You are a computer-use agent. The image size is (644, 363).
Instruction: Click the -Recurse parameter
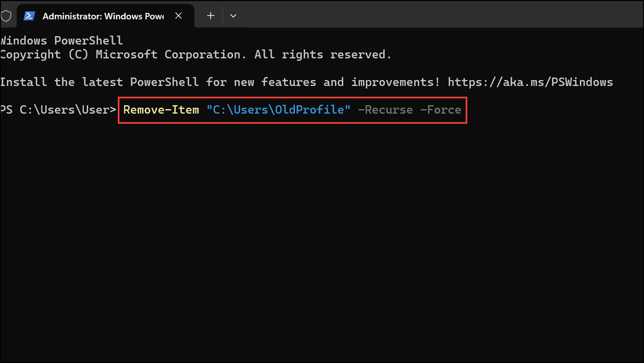385,110
